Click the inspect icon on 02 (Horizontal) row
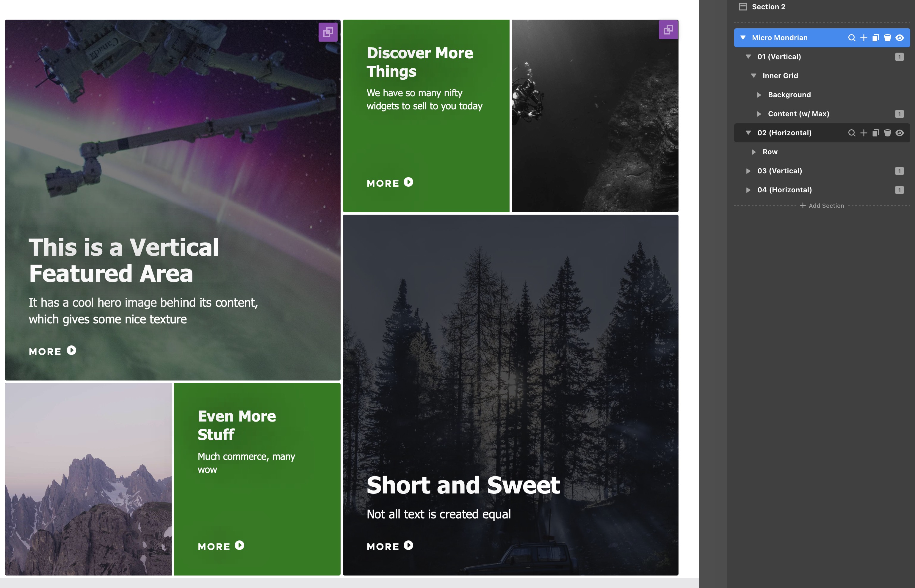 [x=852, y=133]
